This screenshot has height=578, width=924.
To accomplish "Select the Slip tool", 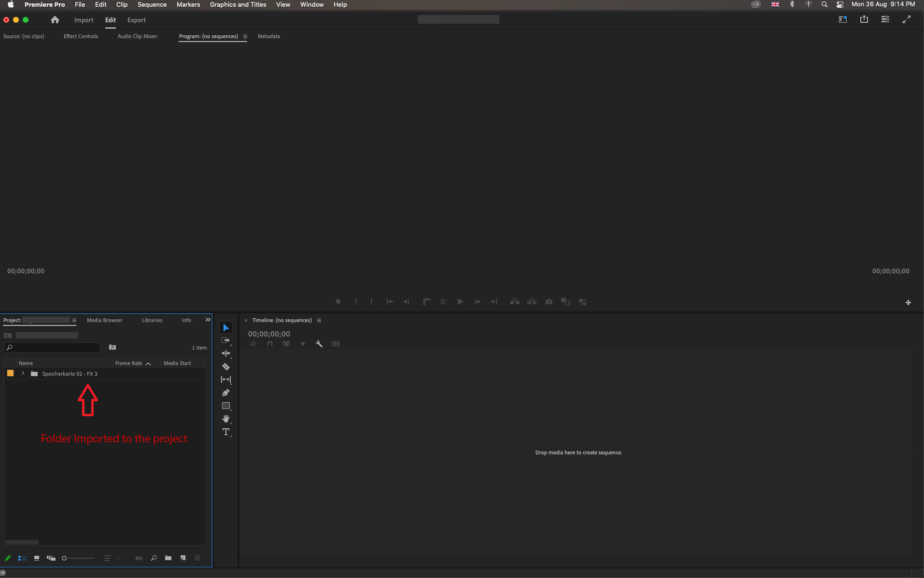I will coord(225,380).
